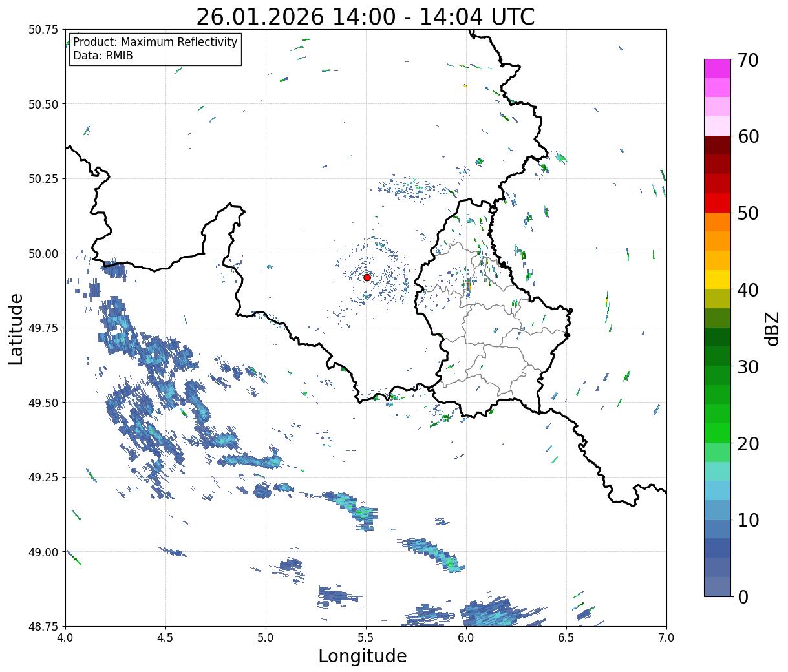The width and height of the screenshot is (788, 672).
Task: Click the 'Data: RMIB' legend line
Action: coord(103,56)
